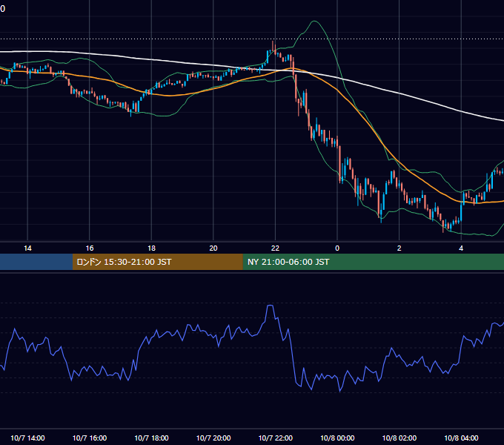Click the hour label 4 on time axis
The image size is (504, 445).
pyautogui.click(x=461, y=248)
